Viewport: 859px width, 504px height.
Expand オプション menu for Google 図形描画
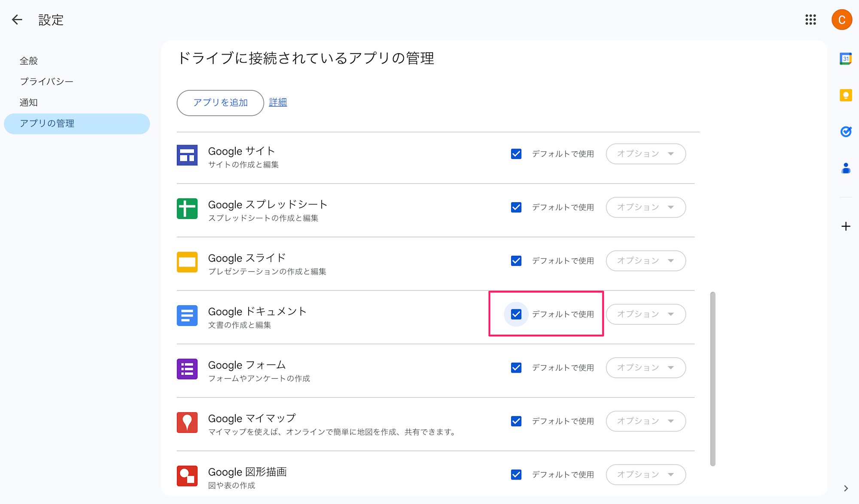coord(646,474)
